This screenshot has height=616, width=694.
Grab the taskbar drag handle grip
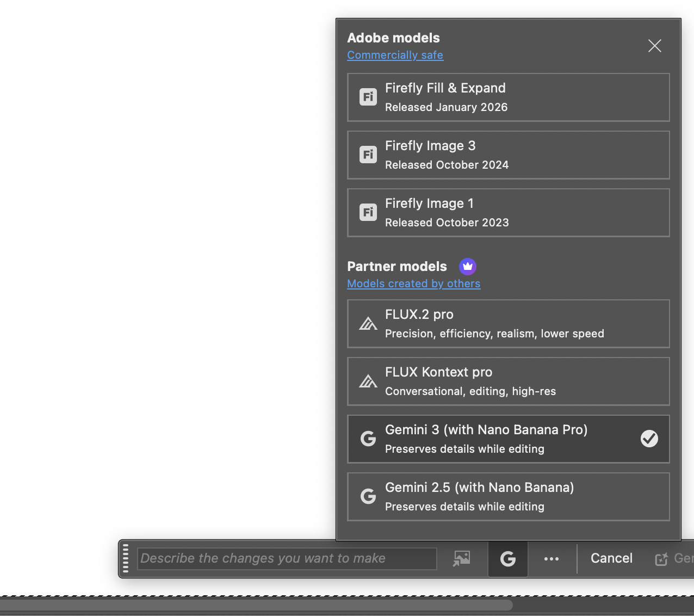tap(126, 558)
